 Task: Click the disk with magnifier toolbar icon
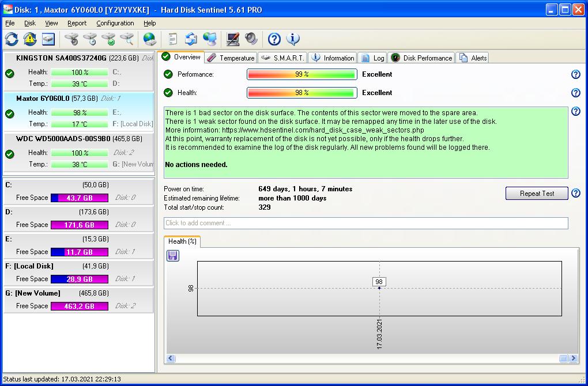(127, 39)
